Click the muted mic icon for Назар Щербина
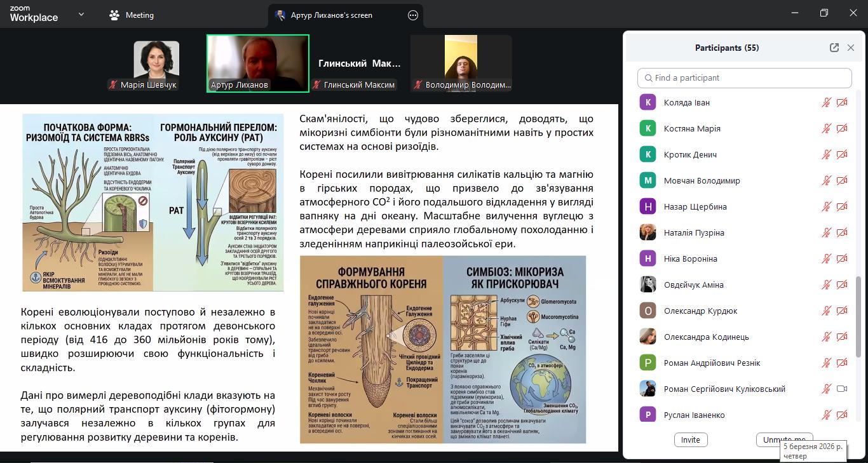 pyautogui.click(x=826, y=206)
